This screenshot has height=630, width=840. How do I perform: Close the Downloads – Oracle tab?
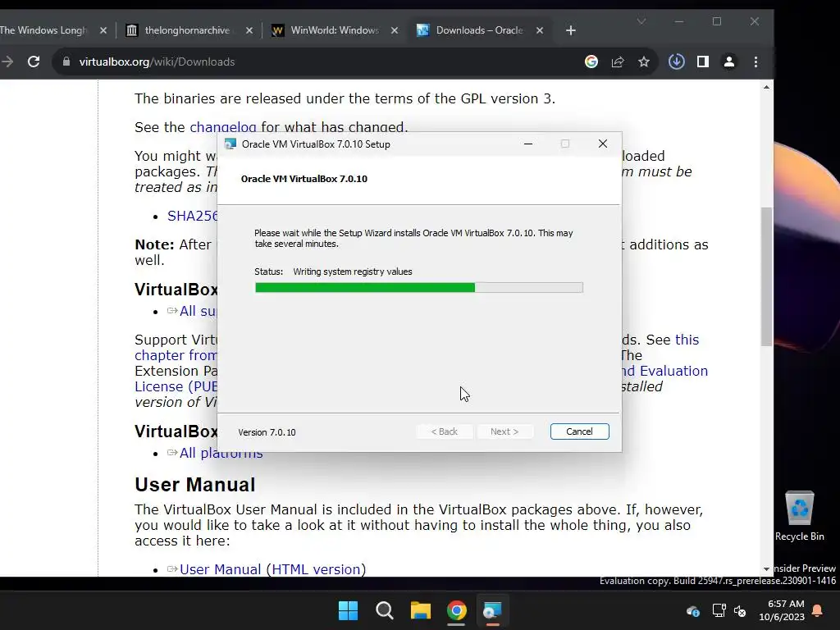pyautogui.click(x=540, y=30)
